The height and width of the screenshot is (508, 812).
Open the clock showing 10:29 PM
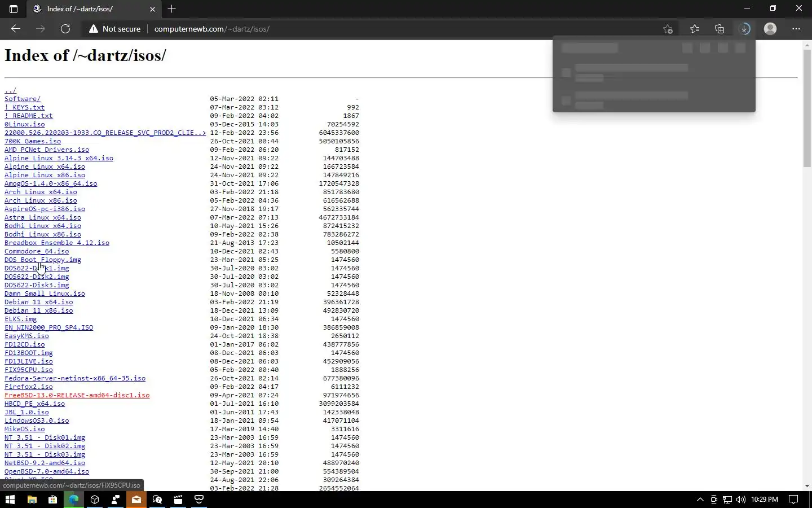[x=765, y=500]
